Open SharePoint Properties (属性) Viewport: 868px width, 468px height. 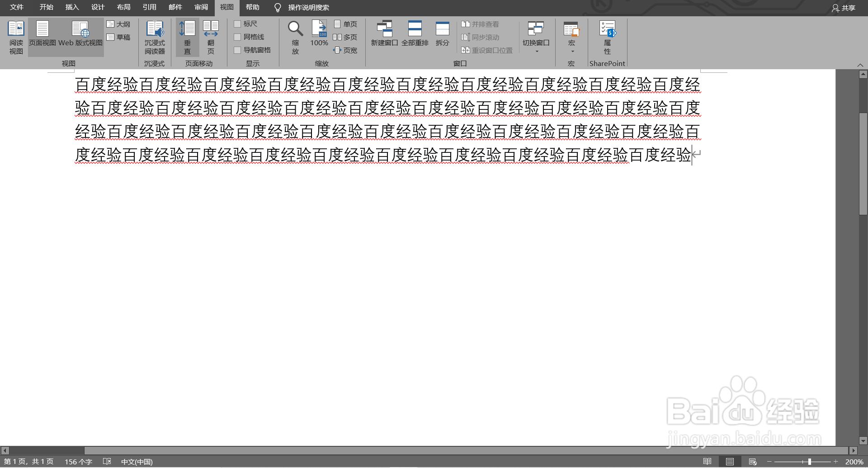[x=608, y=38]
